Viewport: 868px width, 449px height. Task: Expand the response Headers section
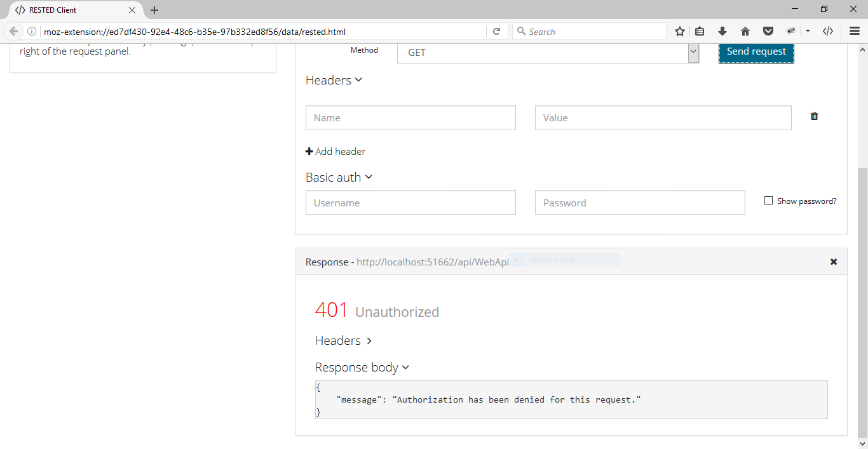tap(343, 341)
